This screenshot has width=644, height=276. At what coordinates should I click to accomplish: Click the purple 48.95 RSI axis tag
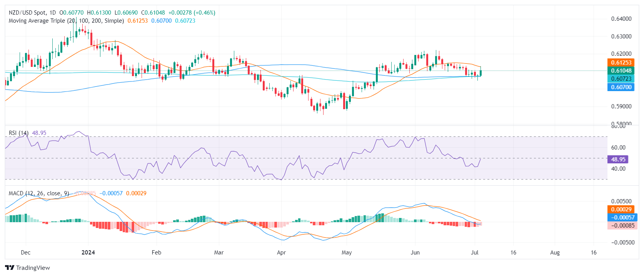pyautogui.click(x=618, y=159)
